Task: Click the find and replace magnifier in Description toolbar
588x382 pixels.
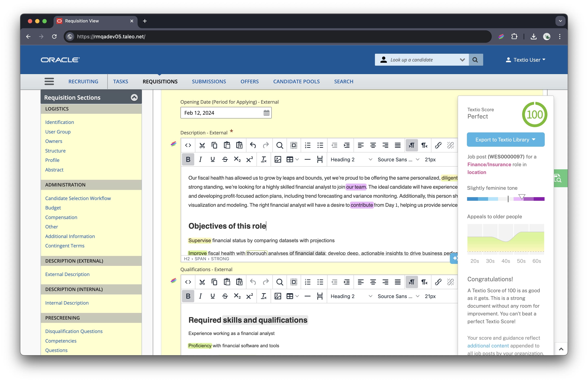Action: point(279,145)
